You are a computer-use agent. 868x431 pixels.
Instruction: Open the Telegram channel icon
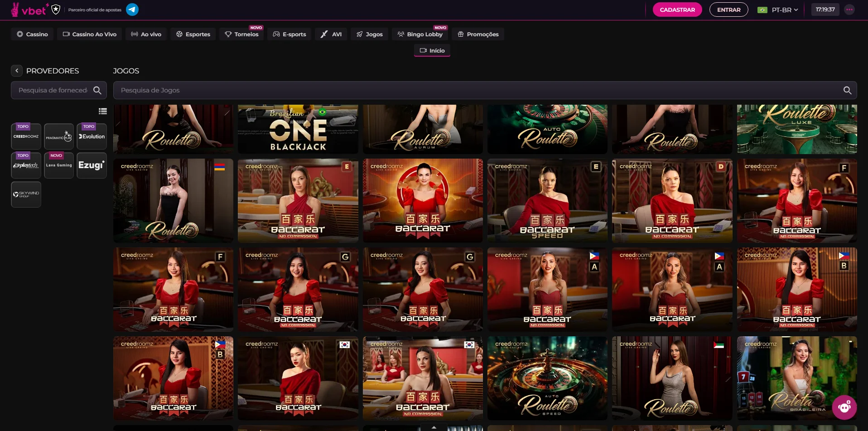coord(132,10)
